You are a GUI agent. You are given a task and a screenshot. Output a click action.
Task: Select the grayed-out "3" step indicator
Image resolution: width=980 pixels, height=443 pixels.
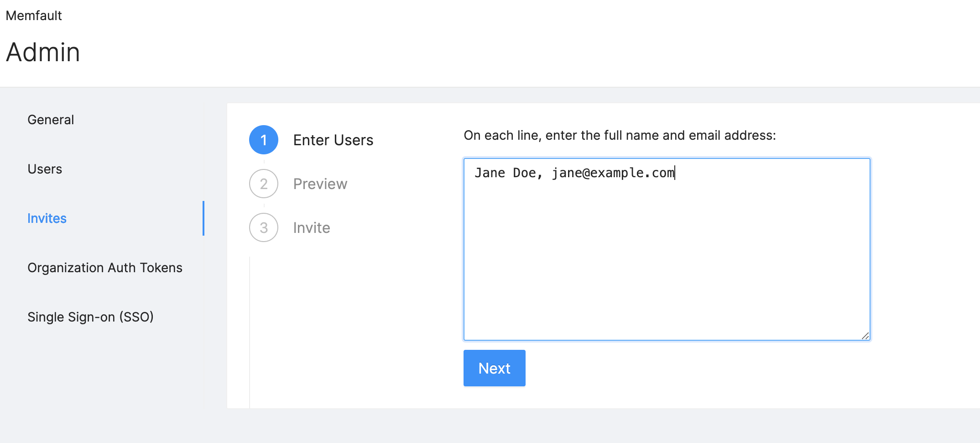click(x=263, y=227)
